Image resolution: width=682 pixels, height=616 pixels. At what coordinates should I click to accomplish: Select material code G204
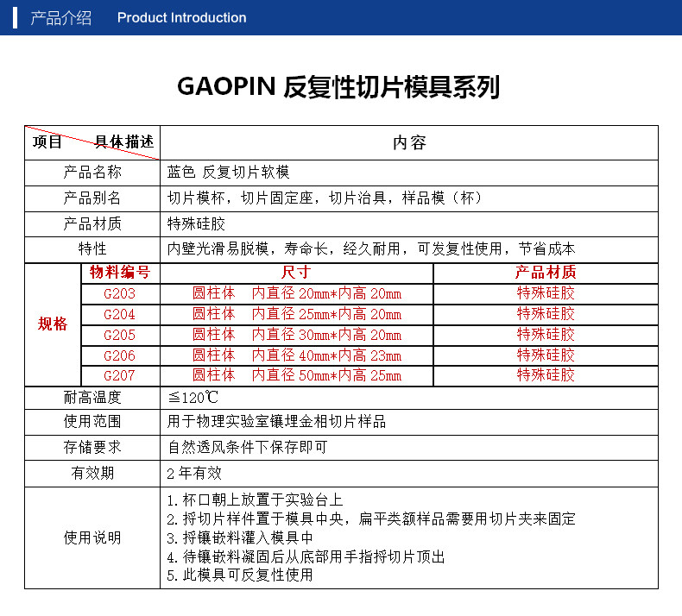point(120,314)
